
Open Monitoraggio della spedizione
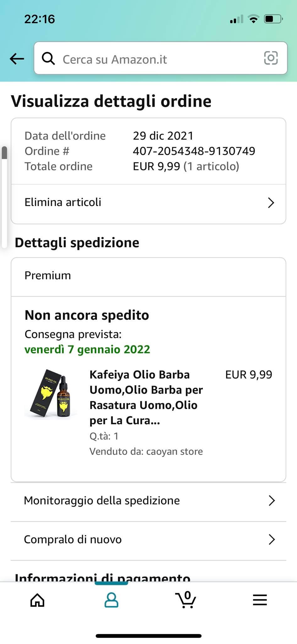(102, 501)
